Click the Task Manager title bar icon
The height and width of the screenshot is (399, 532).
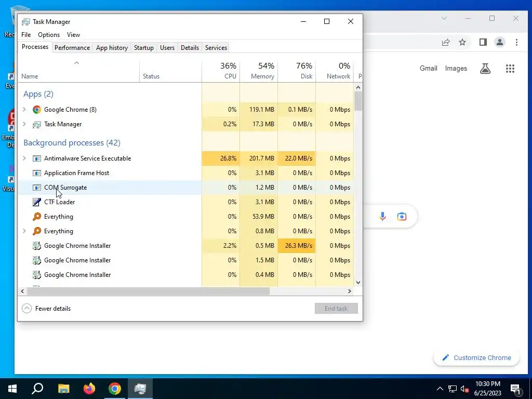(26, 22)
